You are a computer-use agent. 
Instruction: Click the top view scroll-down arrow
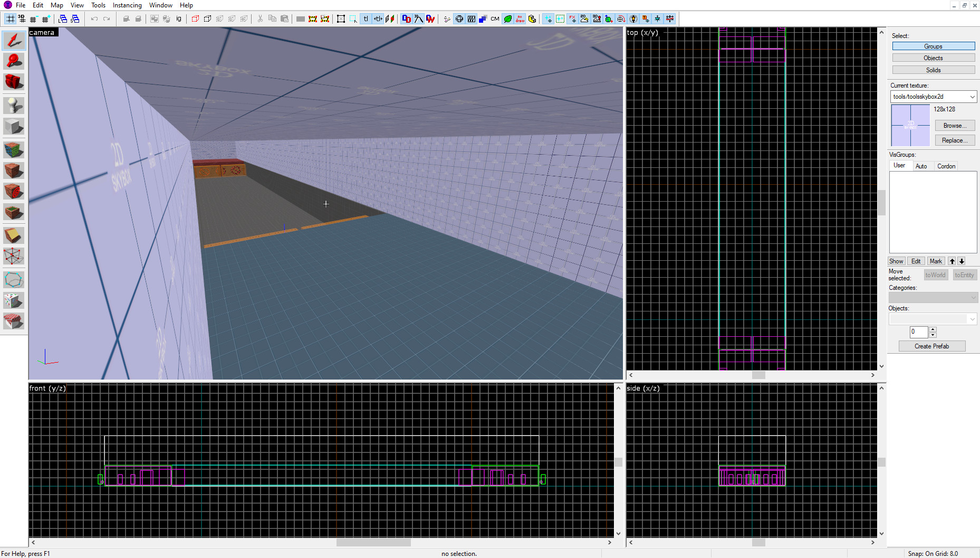(x=881, y=366)
